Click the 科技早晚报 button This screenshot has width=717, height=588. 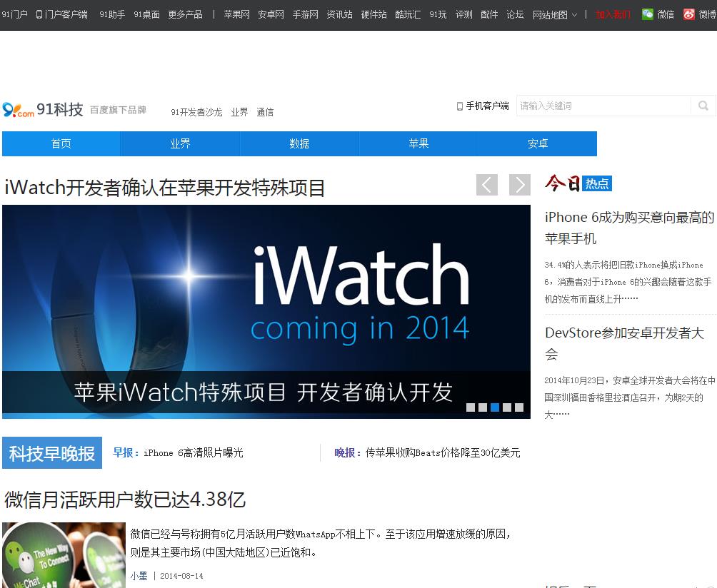[x=52, y=452]
